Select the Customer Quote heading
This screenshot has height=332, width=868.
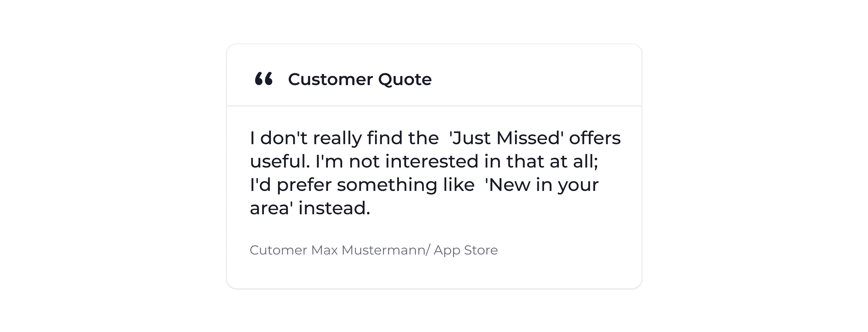point(360,79)
